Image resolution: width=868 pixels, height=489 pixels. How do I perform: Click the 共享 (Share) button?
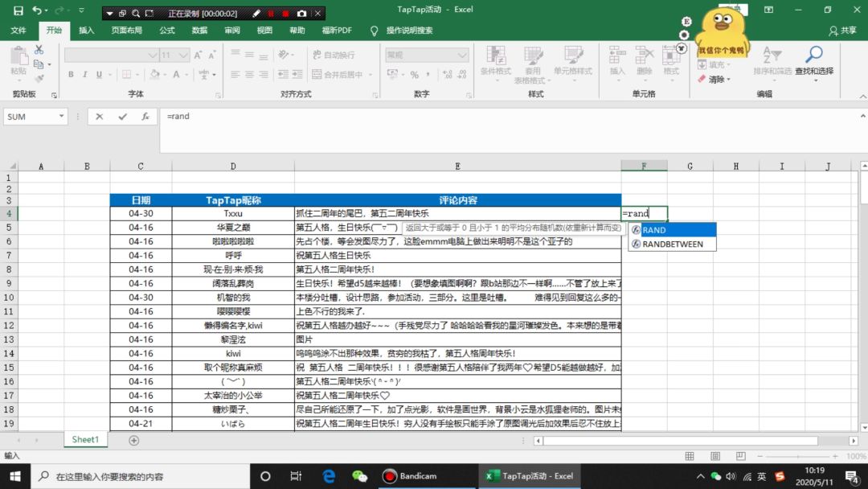tap(843, 31)
